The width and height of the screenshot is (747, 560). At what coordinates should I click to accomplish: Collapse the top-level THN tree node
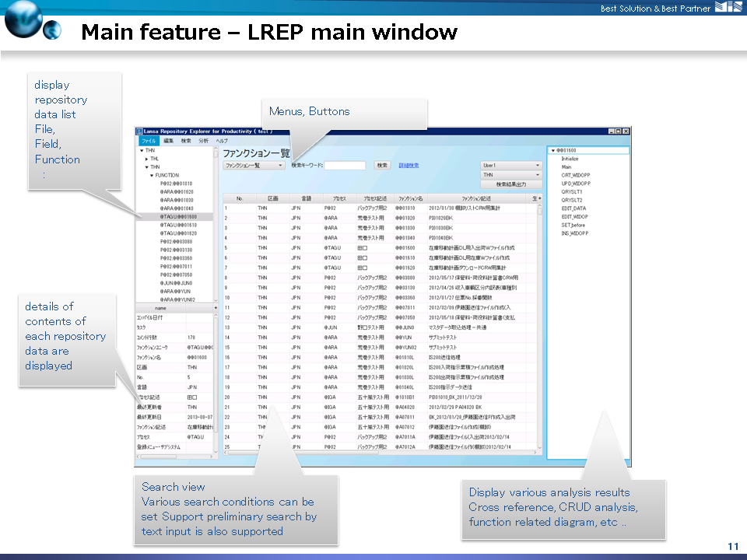[x=142, y=150]
